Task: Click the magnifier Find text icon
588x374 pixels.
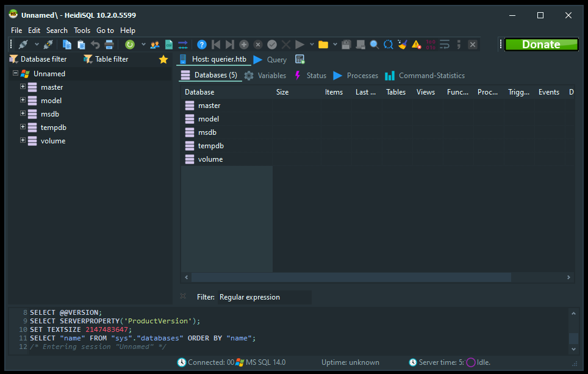Action: (x=374, y=45)
